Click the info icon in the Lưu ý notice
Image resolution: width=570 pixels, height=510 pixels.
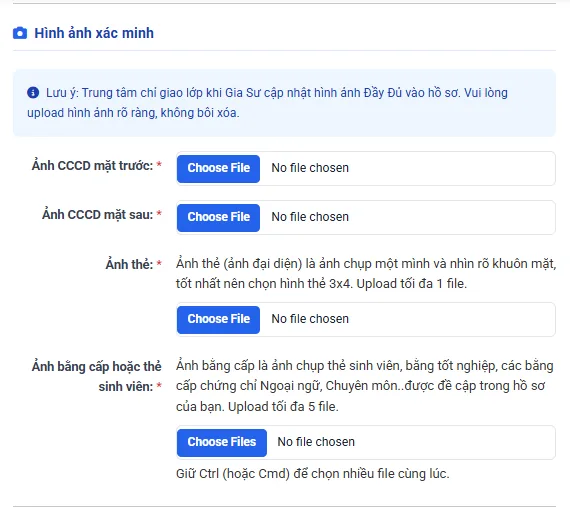(x=33, y=92)
